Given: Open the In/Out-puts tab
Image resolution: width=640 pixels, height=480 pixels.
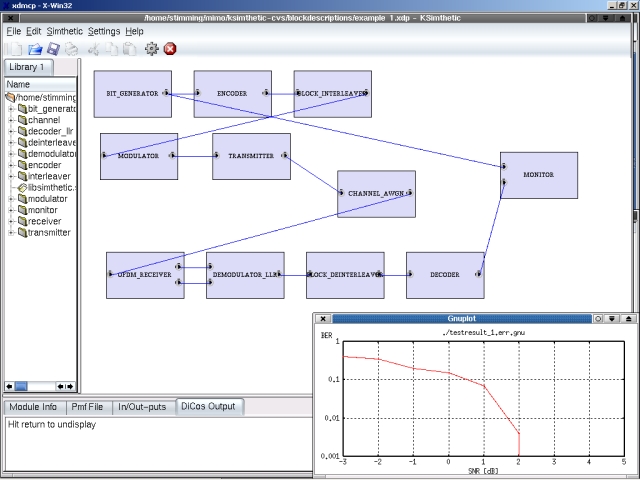Looking at the screenshot, I should point(143,407).
